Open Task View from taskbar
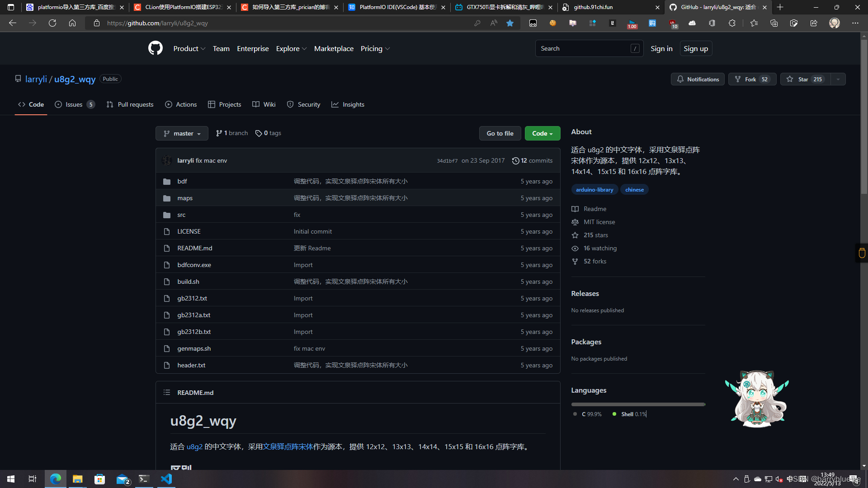The image size is (868, 488). [33, 479]
